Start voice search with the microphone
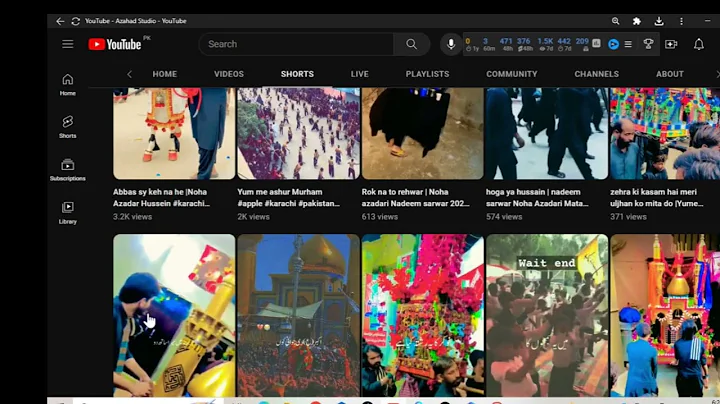The image size is (720, 404). tap(451, 44)
